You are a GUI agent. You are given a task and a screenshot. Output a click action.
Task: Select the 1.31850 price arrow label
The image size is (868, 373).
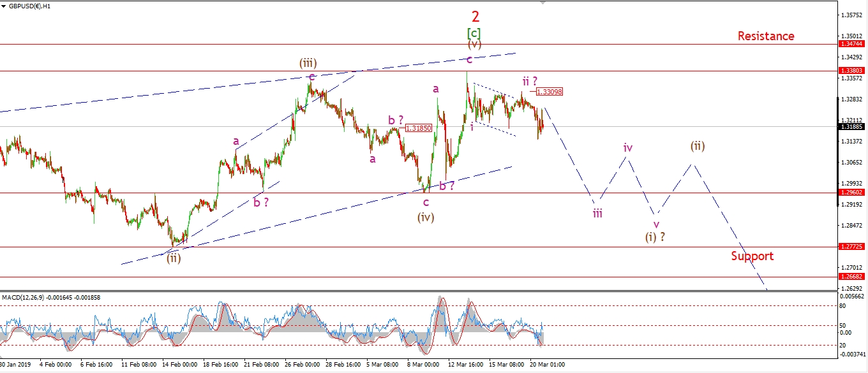[x=418, y=128]
